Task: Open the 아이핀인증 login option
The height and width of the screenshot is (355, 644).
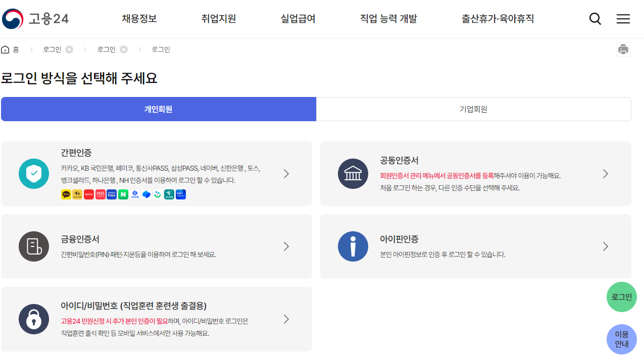Action: pyautogui.click(x=475, y=246)
